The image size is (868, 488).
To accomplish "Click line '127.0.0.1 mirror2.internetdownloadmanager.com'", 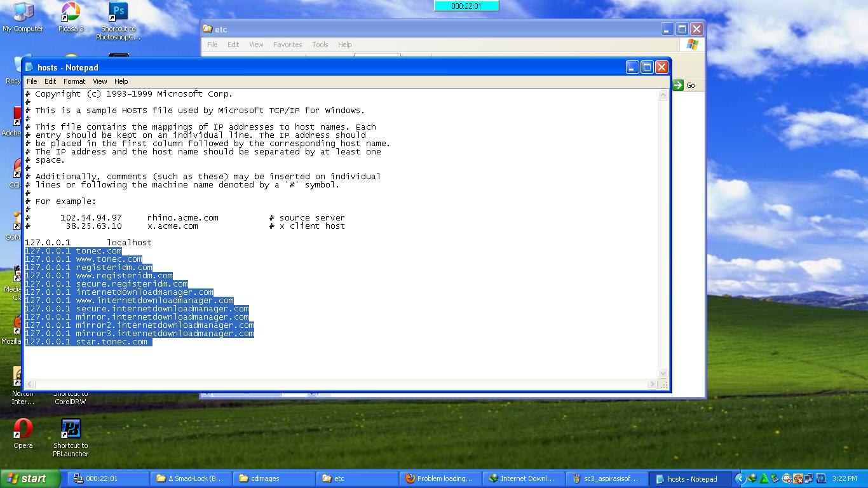I will click(139, 325).
